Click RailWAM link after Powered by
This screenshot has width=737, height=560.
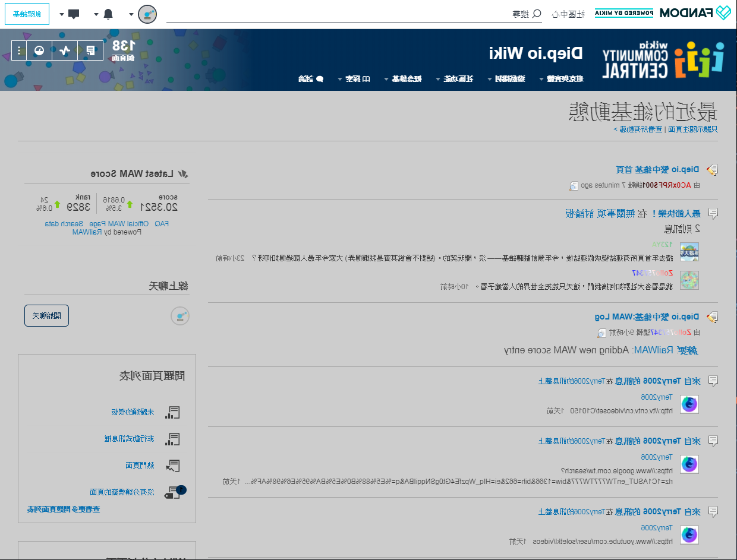click(x=88, y=232)
